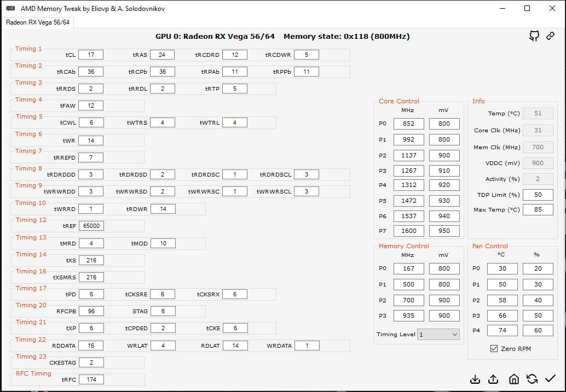The image size is (566, 392).
Task: Click the RFCPB value field
Action: pyautogui.click(x=91, y=311)
